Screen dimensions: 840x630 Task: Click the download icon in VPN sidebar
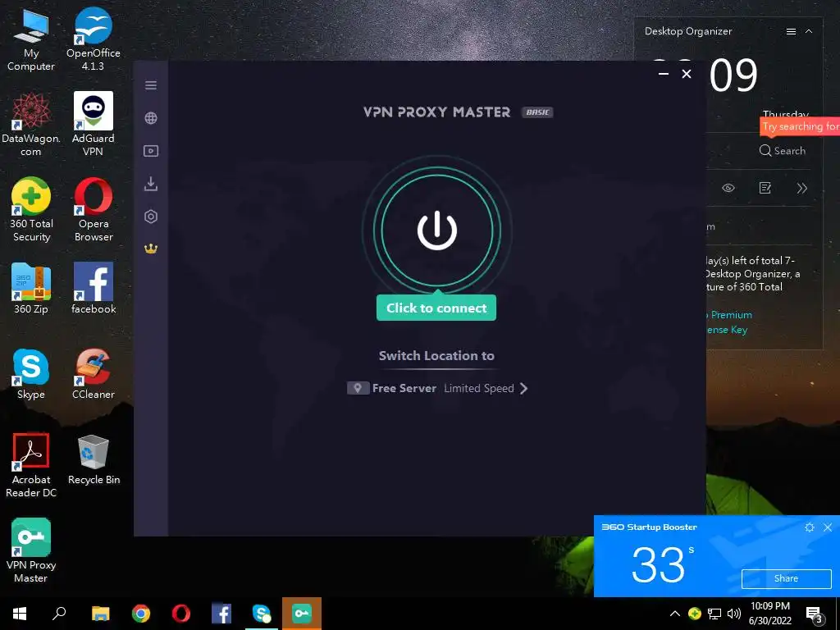tap(151, 184)
